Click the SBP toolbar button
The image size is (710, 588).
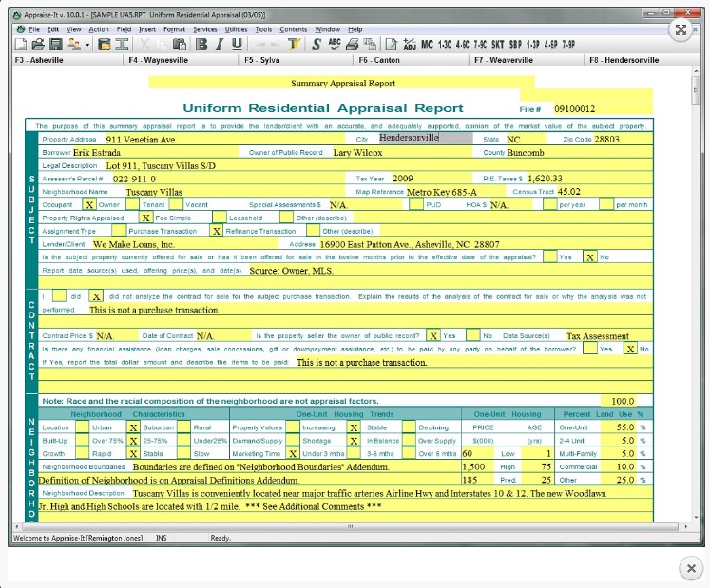[515, 45]
